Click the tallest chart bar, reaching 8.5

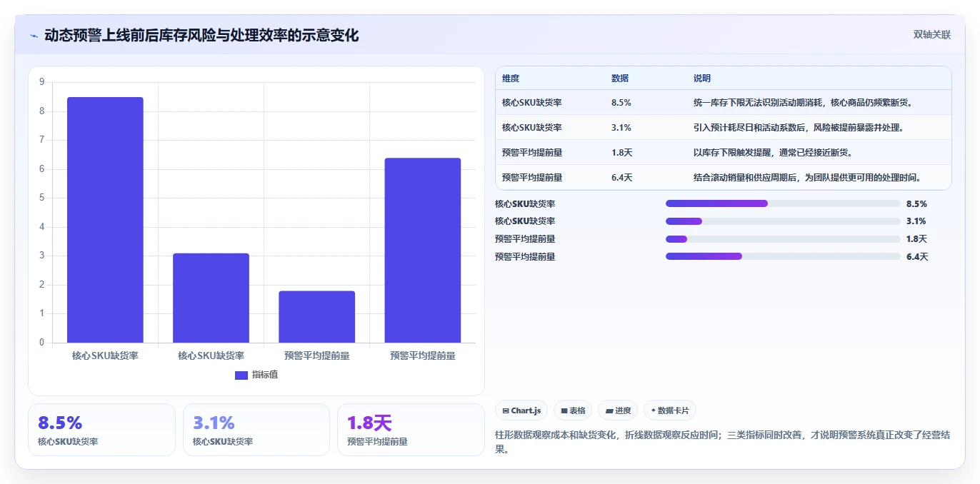point(105,220)
